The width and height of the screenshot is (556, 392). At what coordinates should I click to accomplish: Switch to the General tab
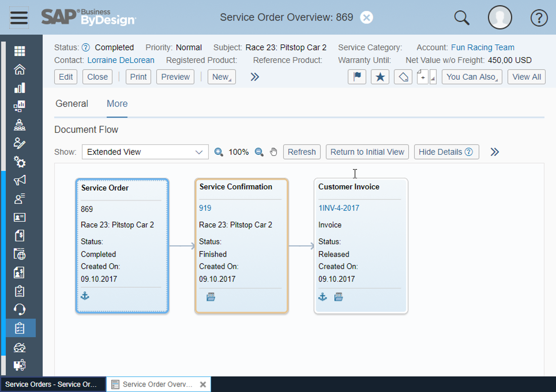click(72, 104)
